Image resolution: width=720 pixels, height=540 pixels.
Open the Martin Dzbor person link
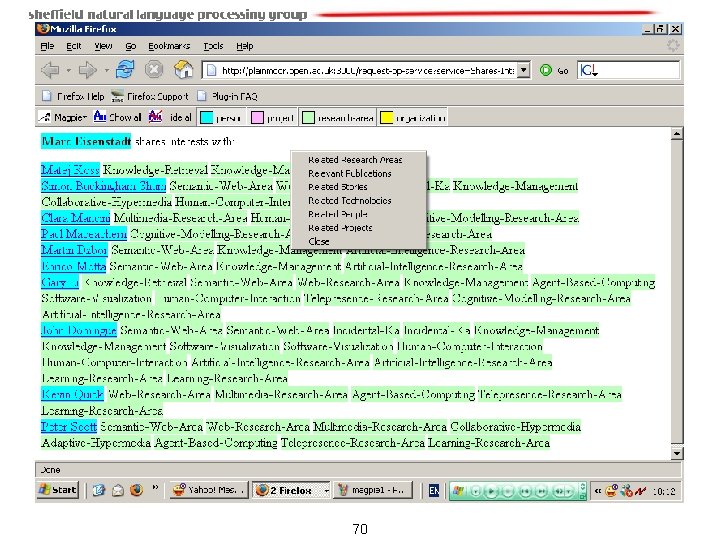(x=74, y=250)
